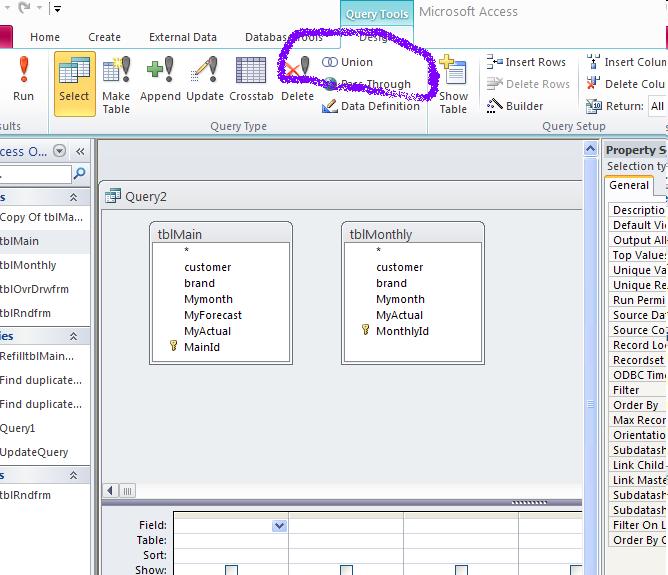Open the Data Definition query option
Viewport: 668px width, 575px height.
(x=371, y=106)
